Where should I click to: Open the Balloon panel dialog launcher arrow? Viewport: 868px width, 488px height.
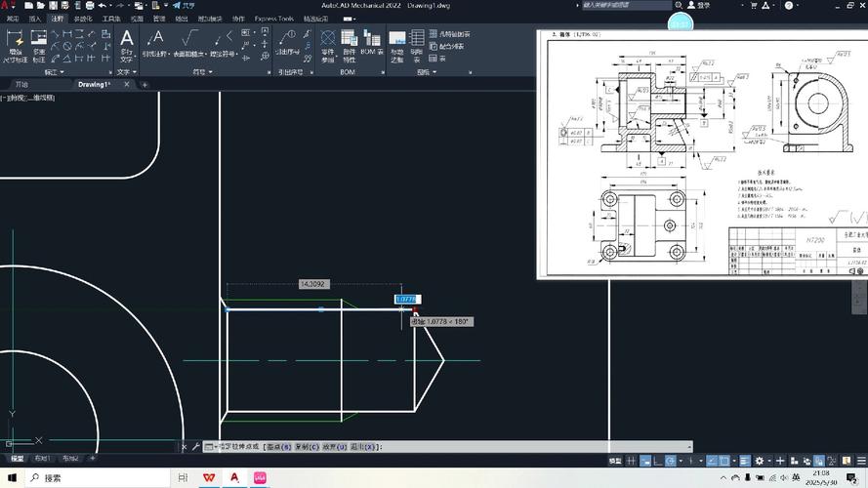pyautogui.click(x=311, y=72)
